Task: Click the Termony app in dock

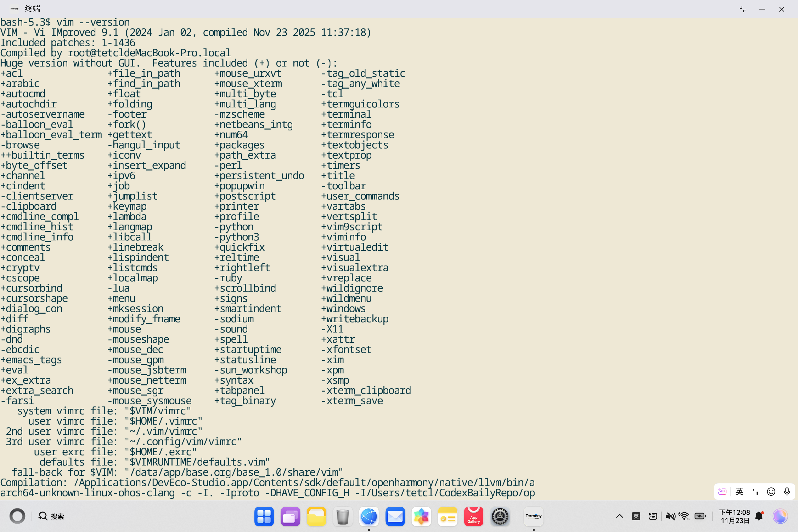Action: click(x=533, y=516)
